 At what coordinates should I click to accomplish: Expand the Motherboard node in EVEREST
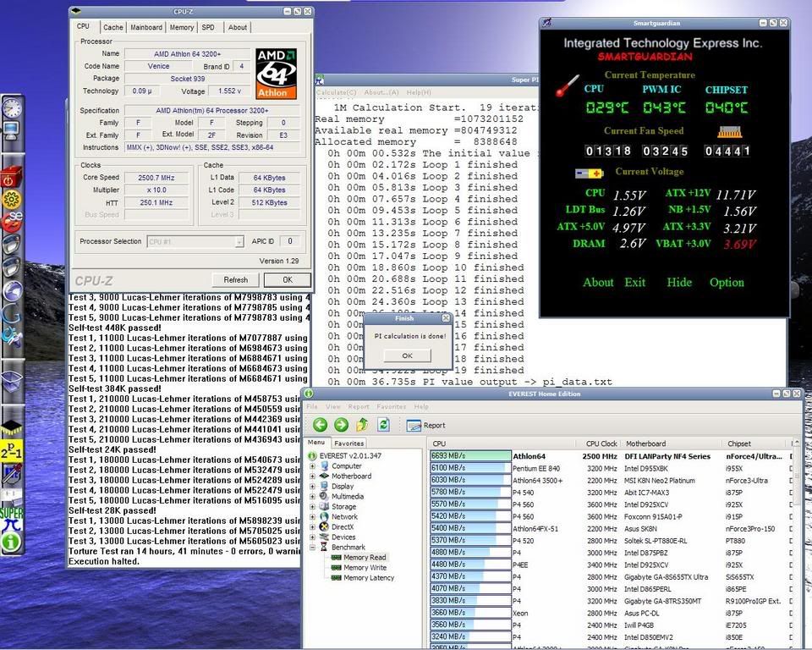pos(313,476)
